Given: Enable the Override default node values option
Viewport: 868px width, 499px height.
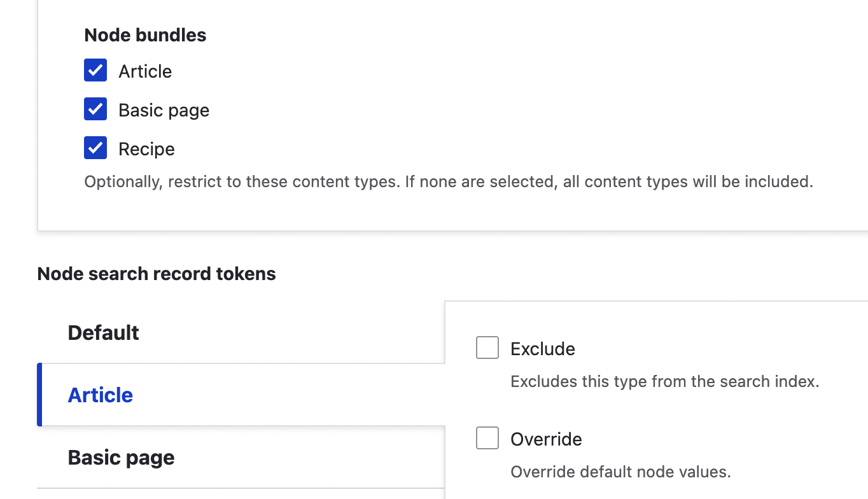Looking at the screenshot, I should (x=487, y=438).
